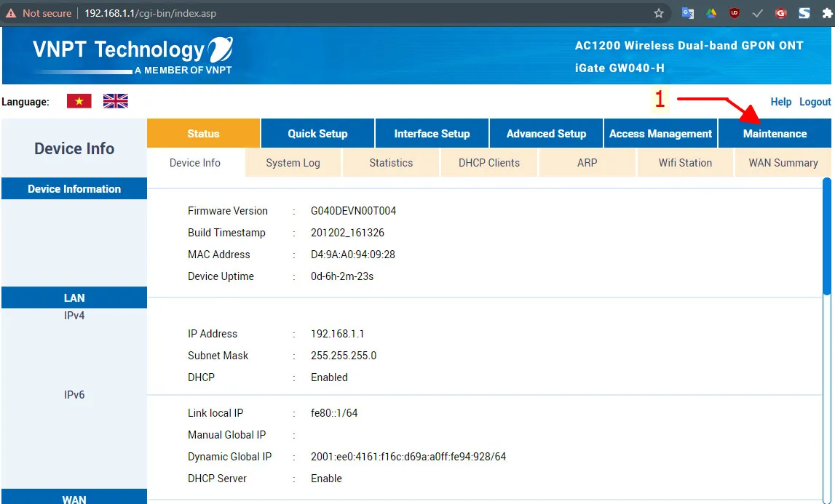Select the English UK flag icon
The image size is (835, 504).
pyautogui.click(x=115, y=101)
